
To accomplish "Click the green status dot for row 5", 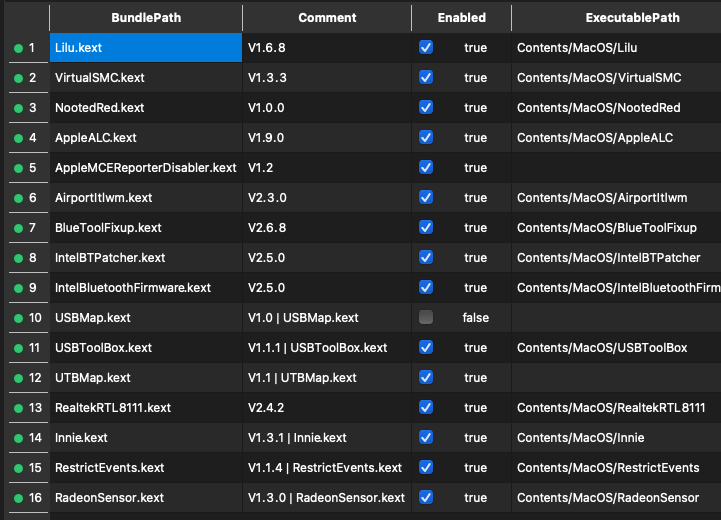I will [x=18, y=168].
